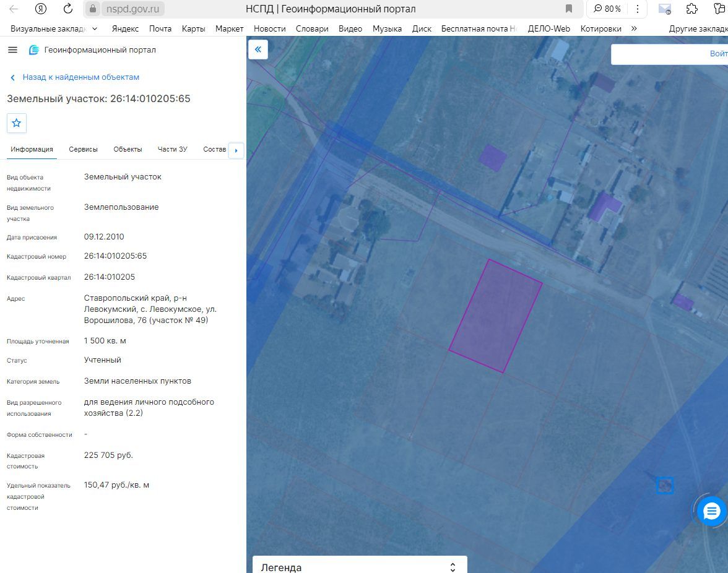Expand Визуальные закладки dropdown arrow

coord(95,28)
